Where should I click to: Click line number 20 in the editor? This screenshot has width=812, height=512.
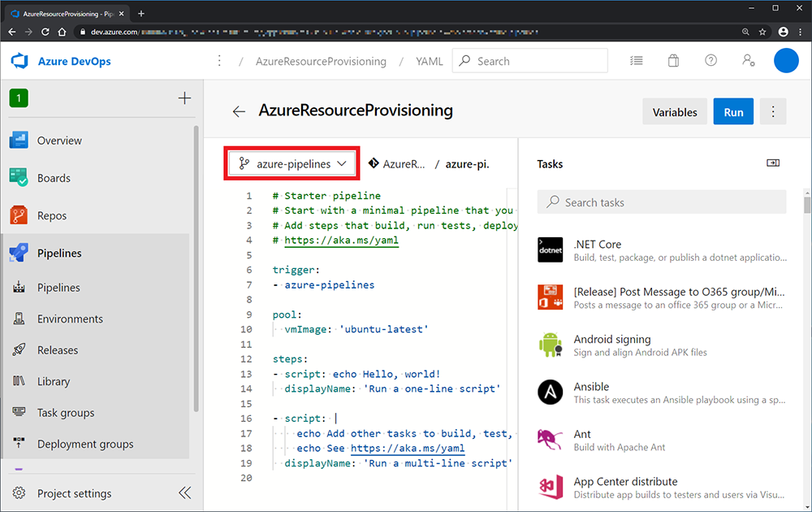(247, 478)
